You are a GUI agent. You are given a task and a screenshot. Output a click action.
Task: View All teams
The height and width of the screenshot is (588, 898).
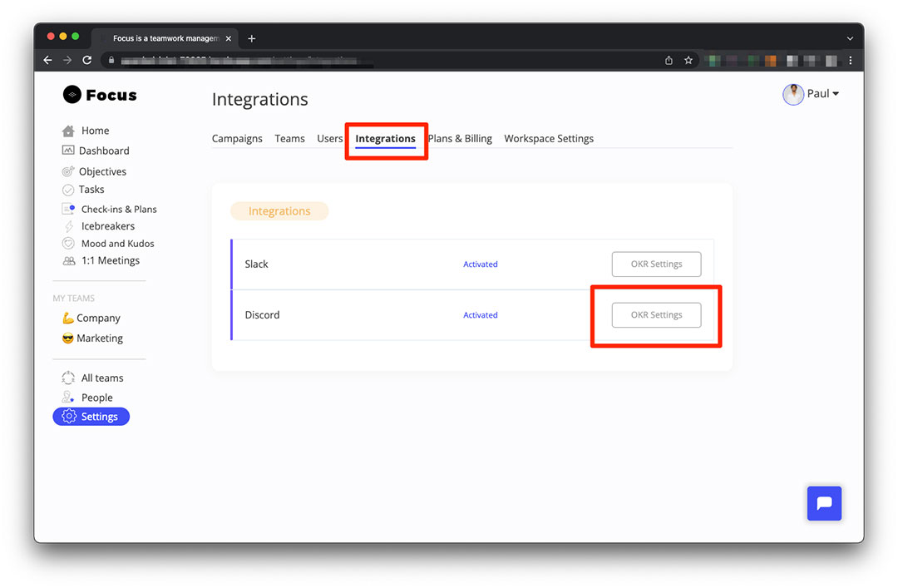tap(102, 378)
